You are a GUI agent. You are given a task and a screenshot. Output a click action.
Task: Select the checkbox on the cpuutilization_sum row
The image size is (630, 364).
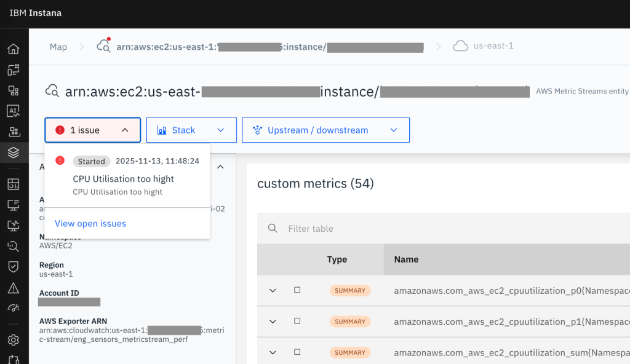point(297,352)
